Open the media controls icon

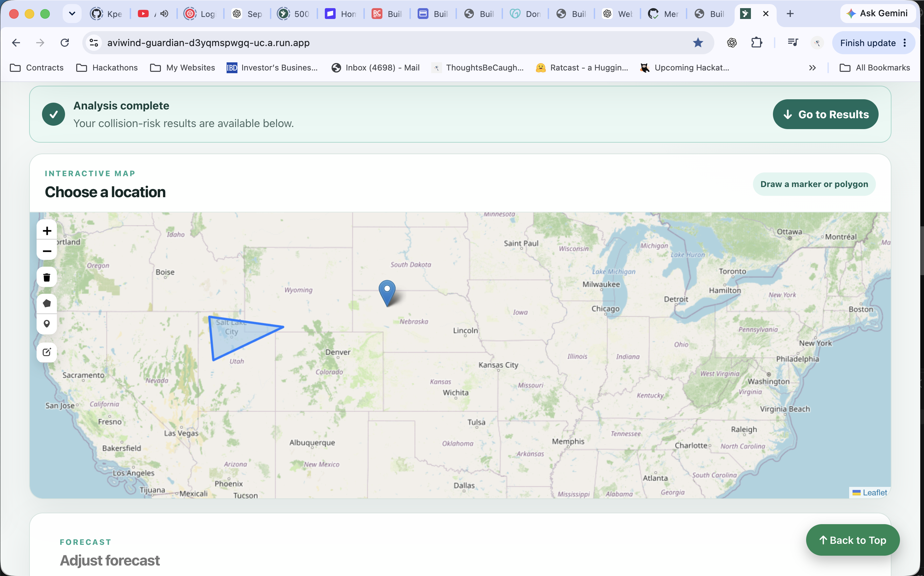coord(793,43)
